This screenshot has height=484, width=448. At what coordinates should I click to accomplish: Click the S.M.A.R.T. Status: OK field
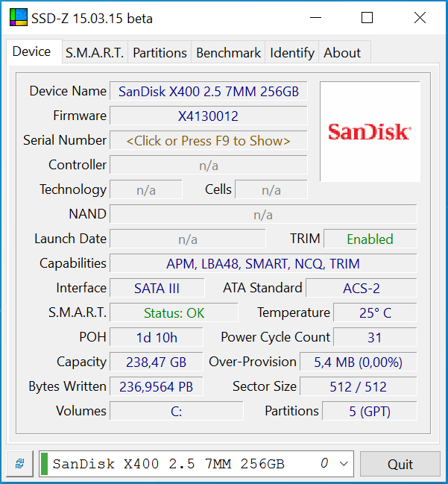tap(174, 312)
